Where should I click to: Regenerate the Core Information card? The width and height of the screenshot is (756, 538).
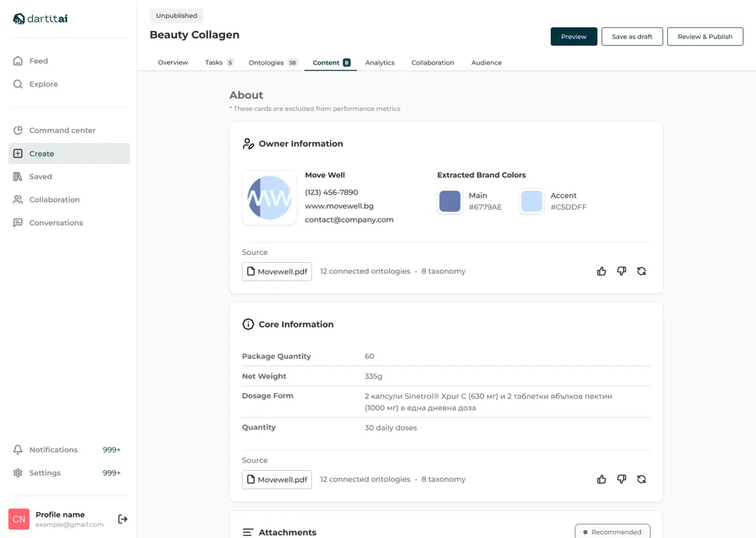pos(642,480)
